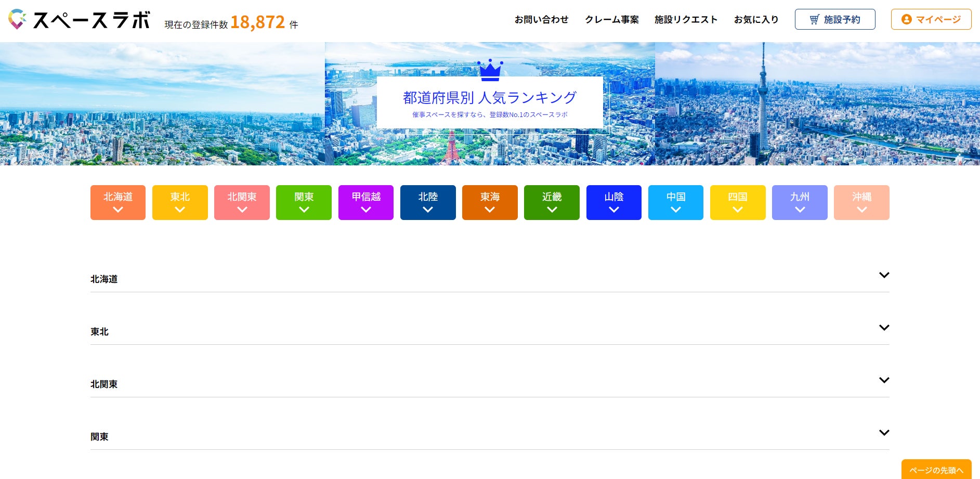Click 北関東 accordion heading text

[x=104, y=384]
